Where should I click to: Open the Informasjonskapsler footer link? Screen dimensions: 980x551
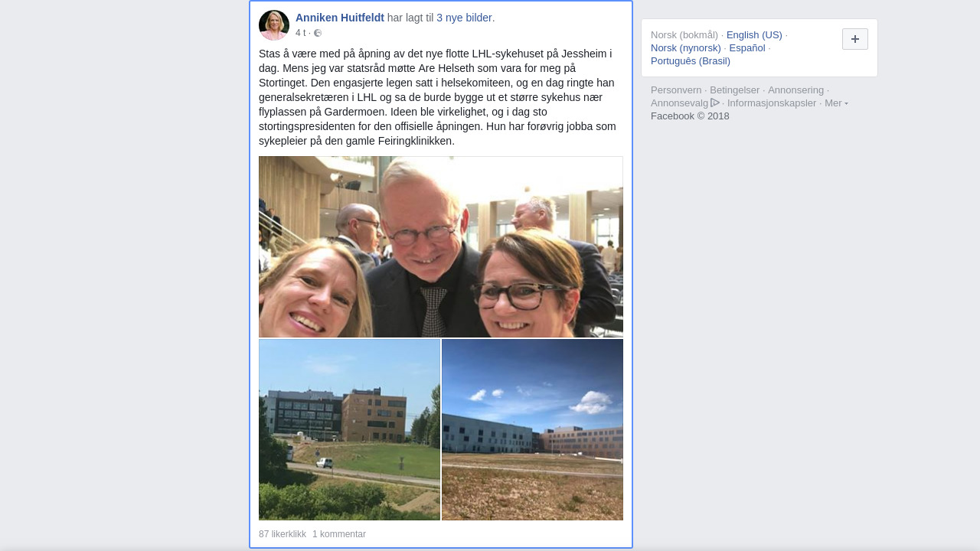point(772,103)
